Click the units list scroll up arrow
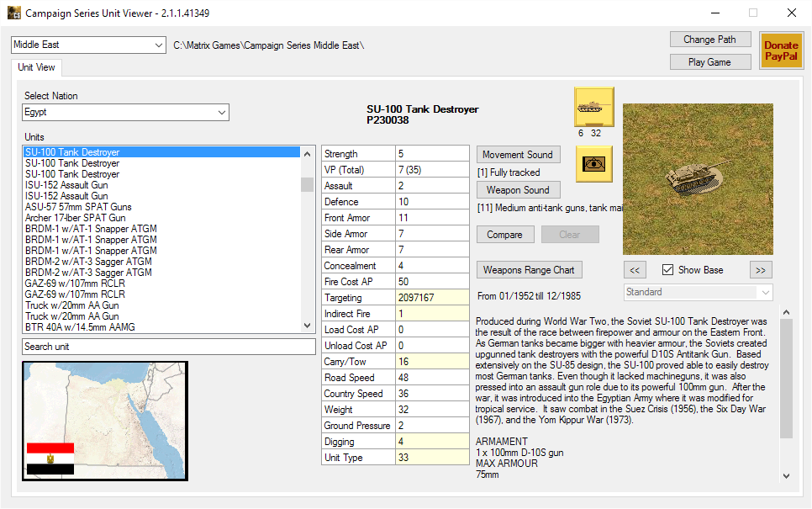 tap(308, 154)
